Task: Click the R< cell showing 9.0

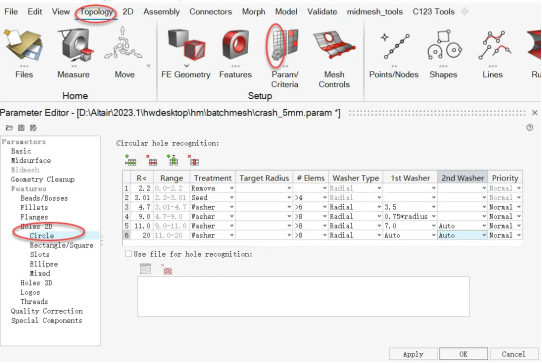Action: 142,216
